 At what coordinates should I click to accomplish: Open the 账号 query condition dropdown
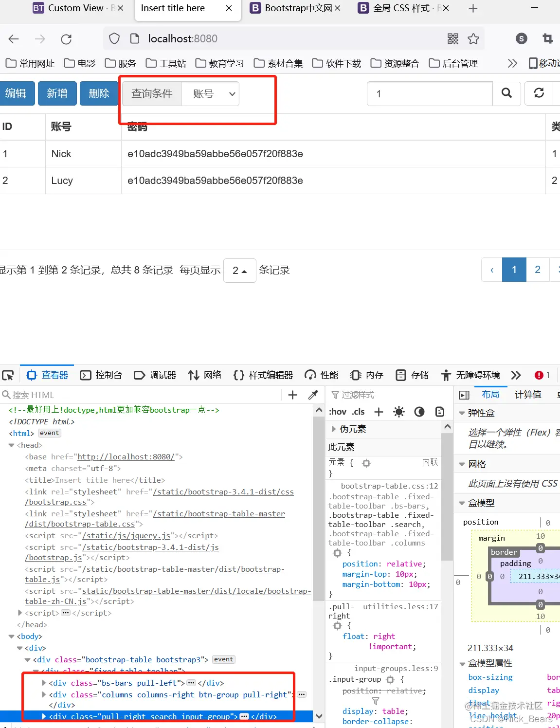click(210, 93)
